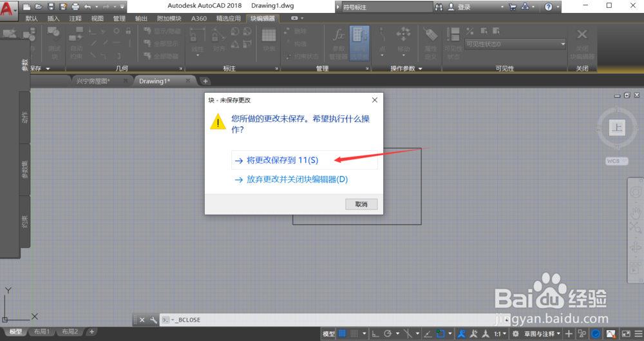Click the Save disk icon in quick access
Viewport: 644px width, 341px height.
click(51, 6)
